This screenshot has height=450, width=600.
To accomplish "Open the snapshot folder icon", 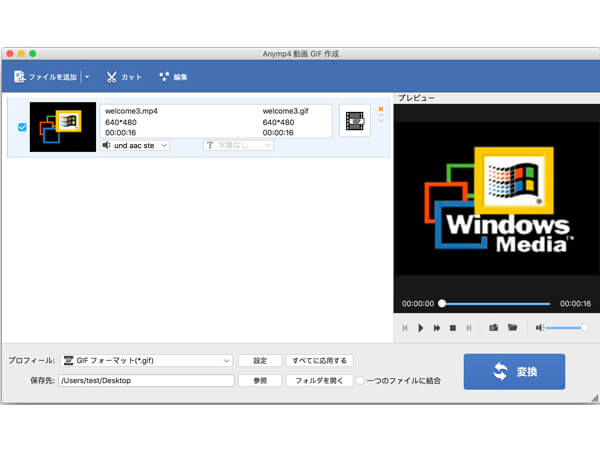I will pyautogui.click(x=512, y=328).
